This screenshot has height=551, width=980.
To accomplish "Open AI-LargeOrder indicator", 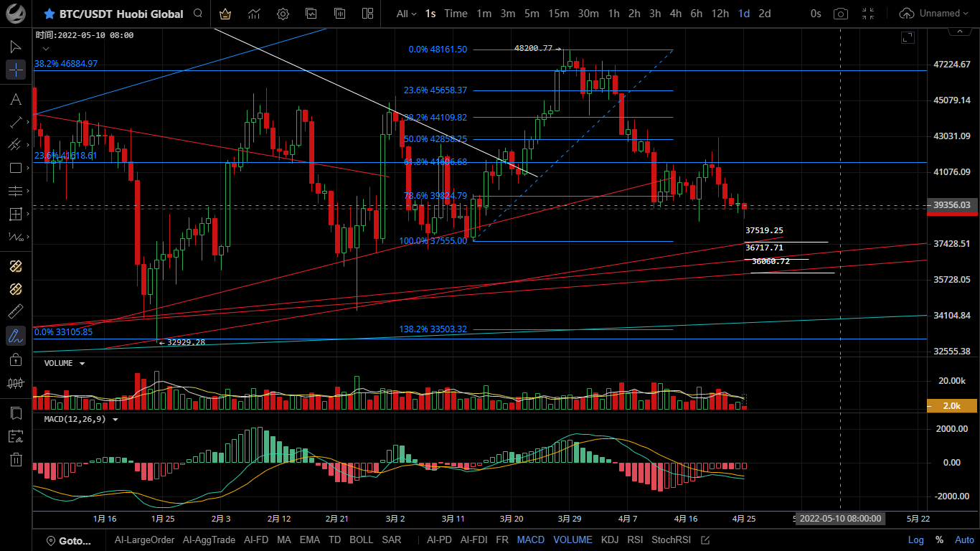I will pyautogui.click(x=144, y=540).
